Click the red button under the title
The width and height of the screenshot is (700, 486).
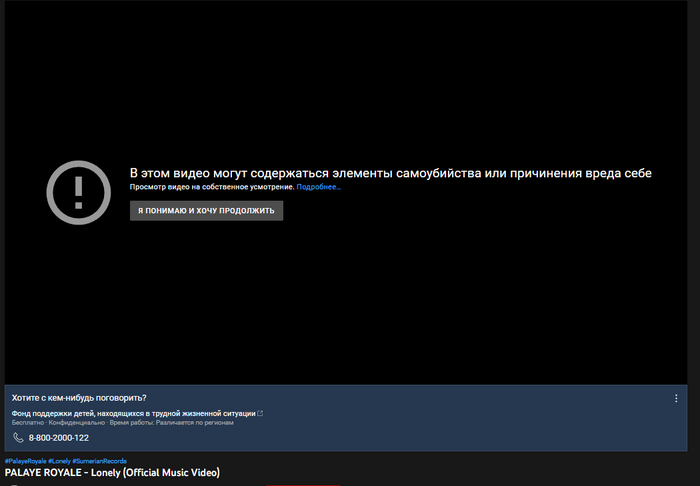[303, 485]
